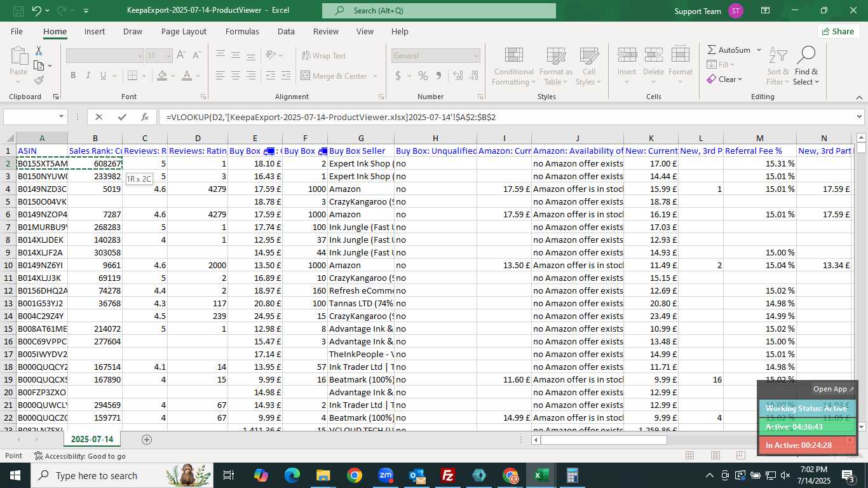Screen dimensions: 868x488
Task: Confirm the formula with the checkmark
Action: pyautogui.click(x=121, y=117)
